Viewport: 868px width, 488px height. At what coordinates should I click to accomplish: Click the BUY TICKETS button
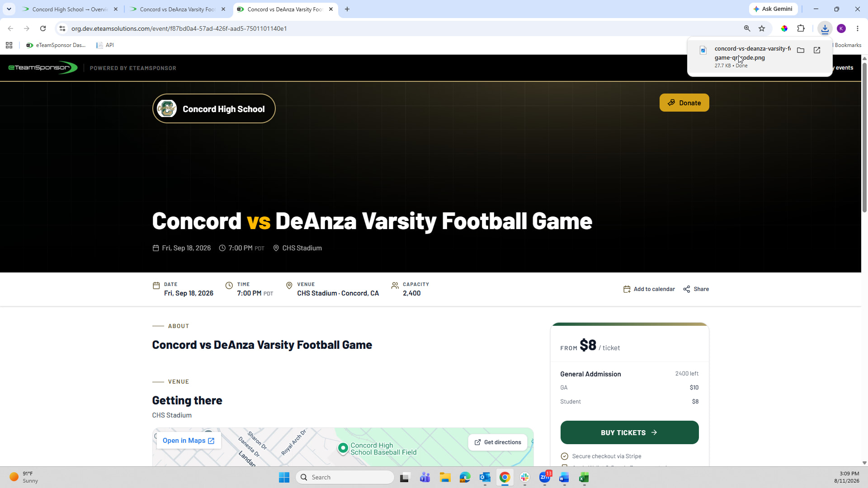click(x=629, y=432)
